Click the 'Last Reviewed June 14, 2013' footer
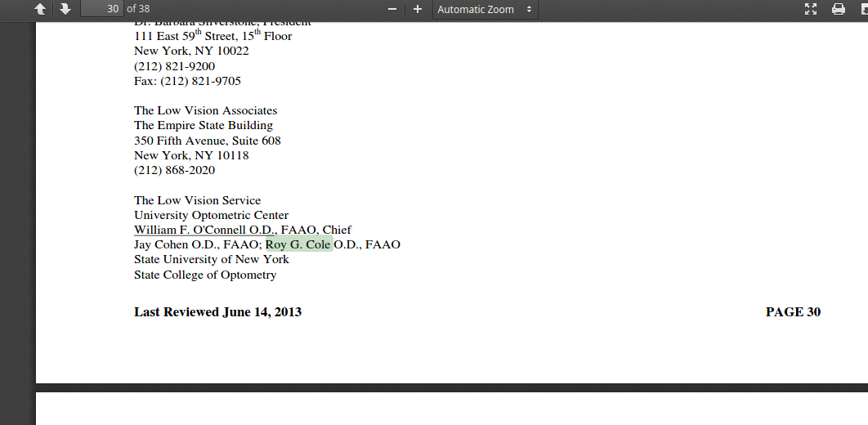 pyautogui.click(x=217, y=312)
